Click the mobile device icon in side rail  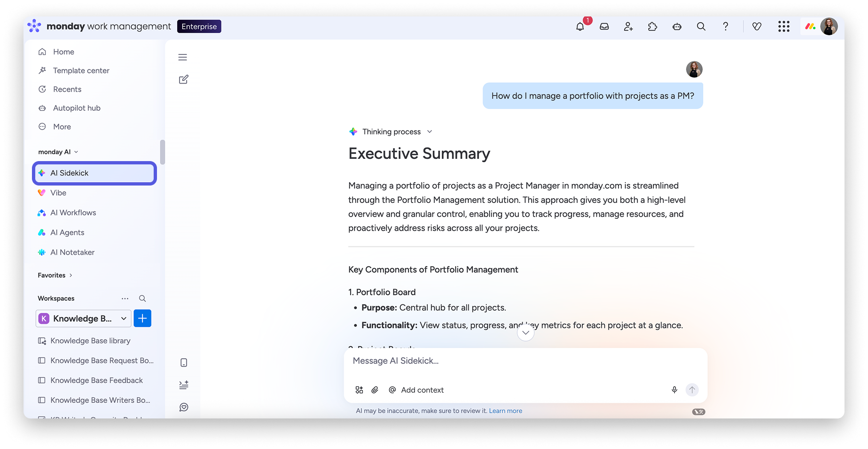184,363
